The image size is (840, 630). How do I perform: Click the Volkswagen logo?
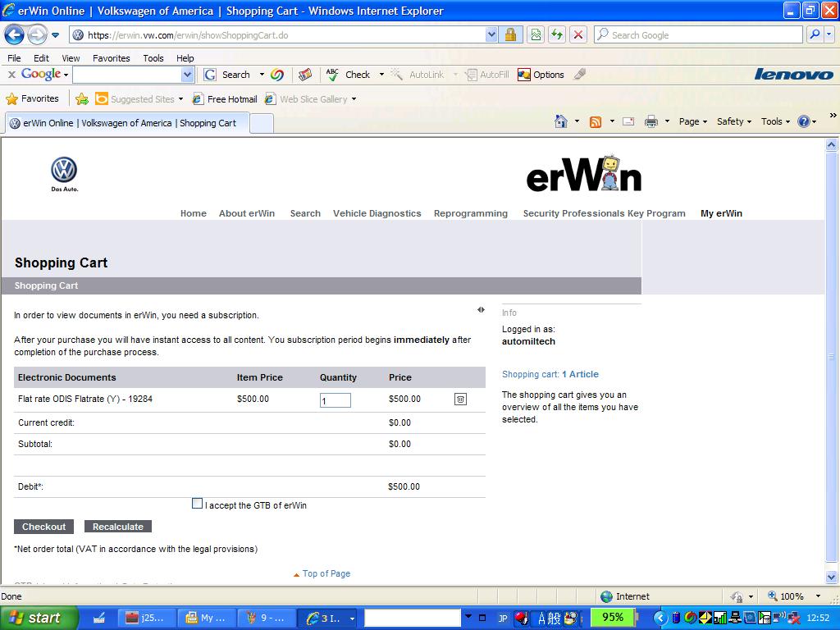coord(64,174)
